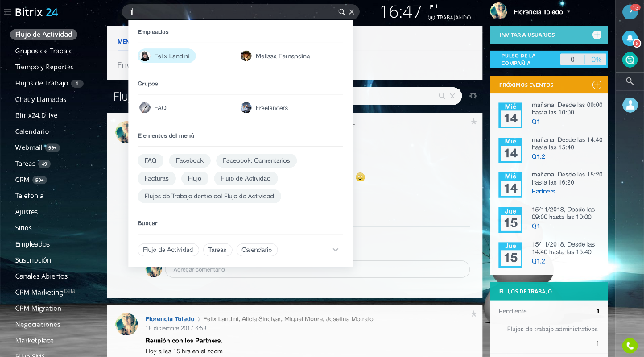Search in Tareas chip
Image resolution: width=644 pixels, height=357 pixels.
(x=217, y=250)
